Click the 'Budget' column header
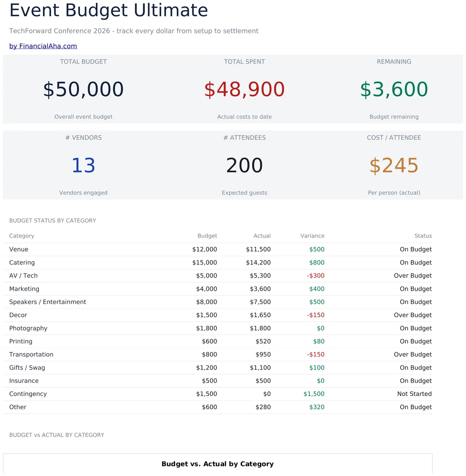The height and width of the screenshot is (476, 466). click(207, 236)
